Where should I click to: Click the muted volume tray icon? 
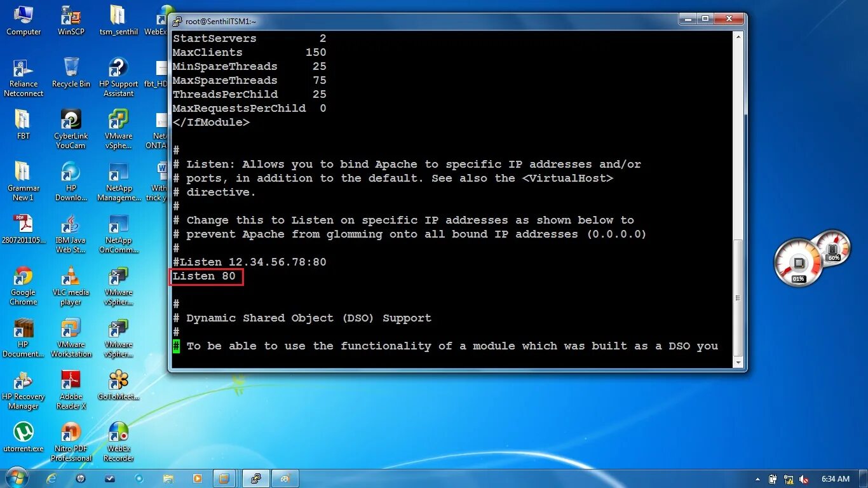point(804,479)
